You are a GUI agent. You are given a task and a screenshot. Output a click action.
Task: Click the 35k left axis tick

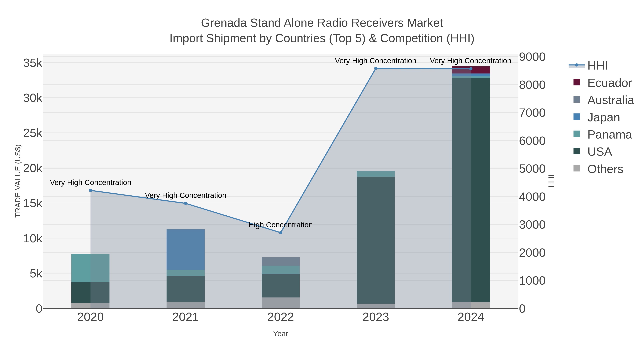coord(33,63)
